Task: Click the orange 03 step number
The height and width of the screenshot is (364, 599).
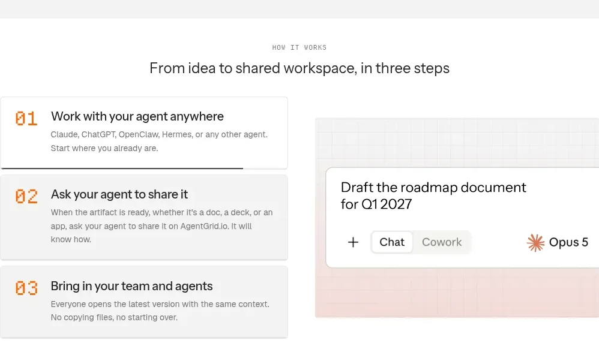Action: click(x=26, y=288)
